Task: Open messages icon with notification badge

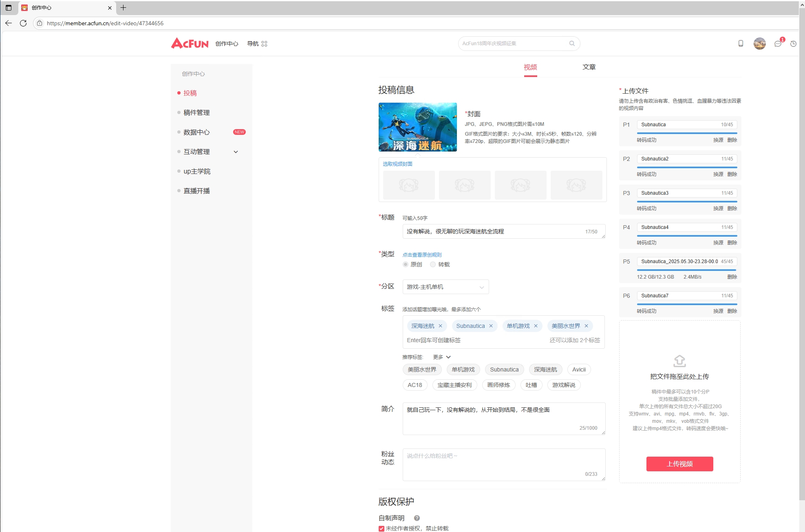Action: click(x=779, y=43)
